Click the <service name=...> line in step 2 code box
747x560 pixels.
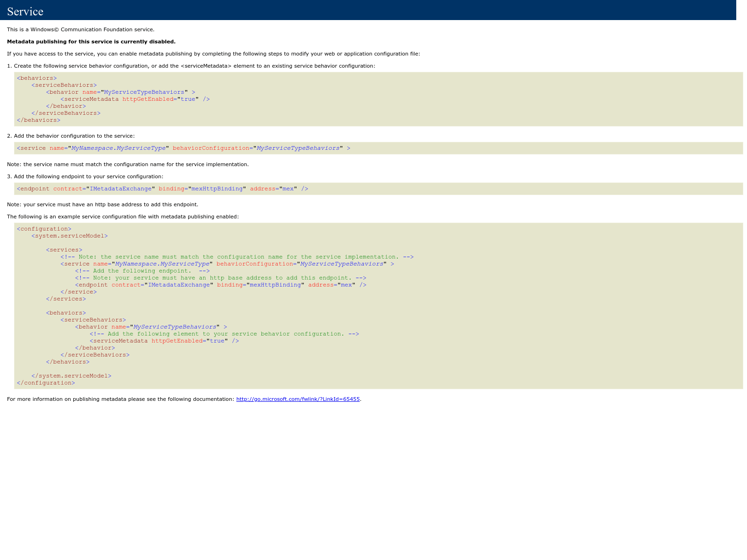pyautogui.click(x=183, y=148)
